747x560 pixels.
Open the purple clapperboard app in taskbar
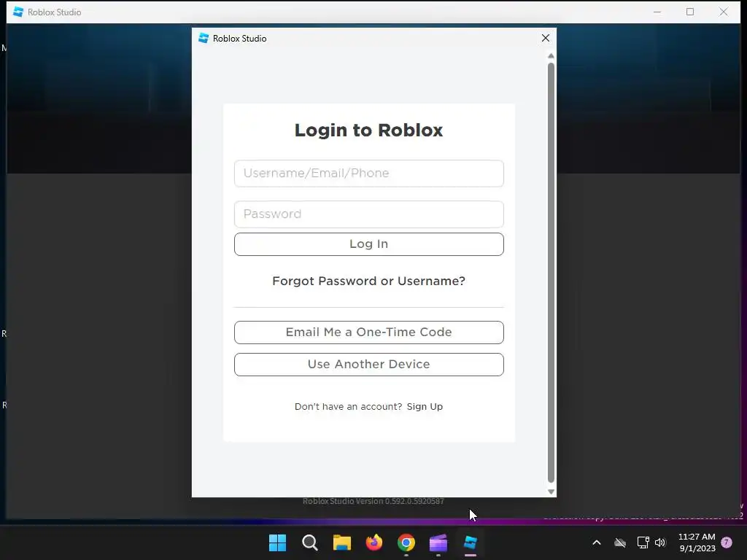click(438, 542)
